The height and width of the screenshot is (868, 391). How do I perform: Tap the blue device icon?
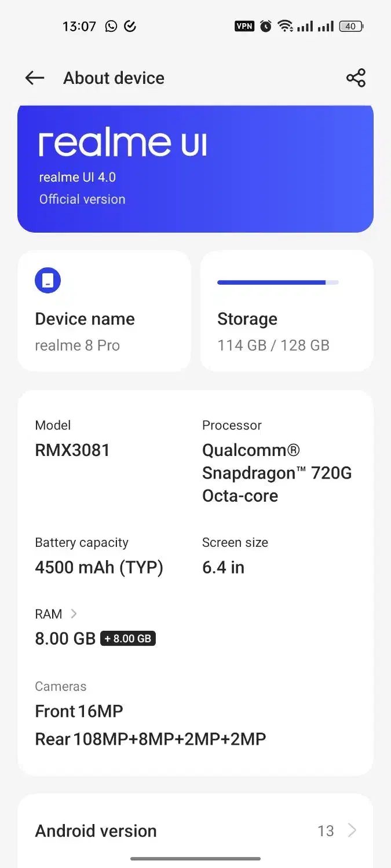(x=47, y=281)
